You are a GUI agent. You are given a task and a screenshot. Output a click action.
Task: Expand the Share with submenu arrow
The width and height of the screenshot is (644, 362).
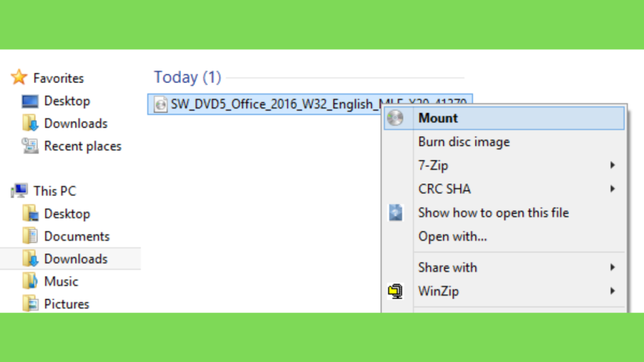coord(613,267)
